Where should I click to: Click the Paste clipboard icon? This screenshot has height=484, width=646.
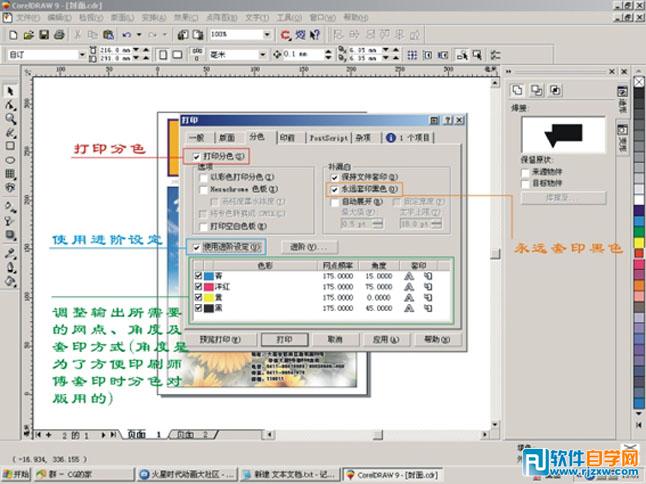click(108, 35)
